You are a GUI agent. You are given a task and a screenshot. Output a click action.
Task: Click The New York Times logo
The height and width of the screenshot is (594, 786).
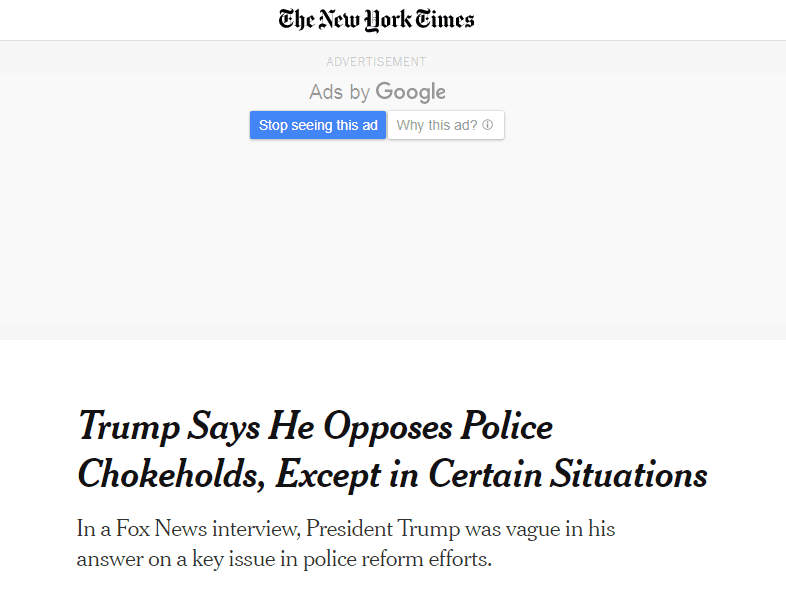pyautogui.click(x=376, y=20)
